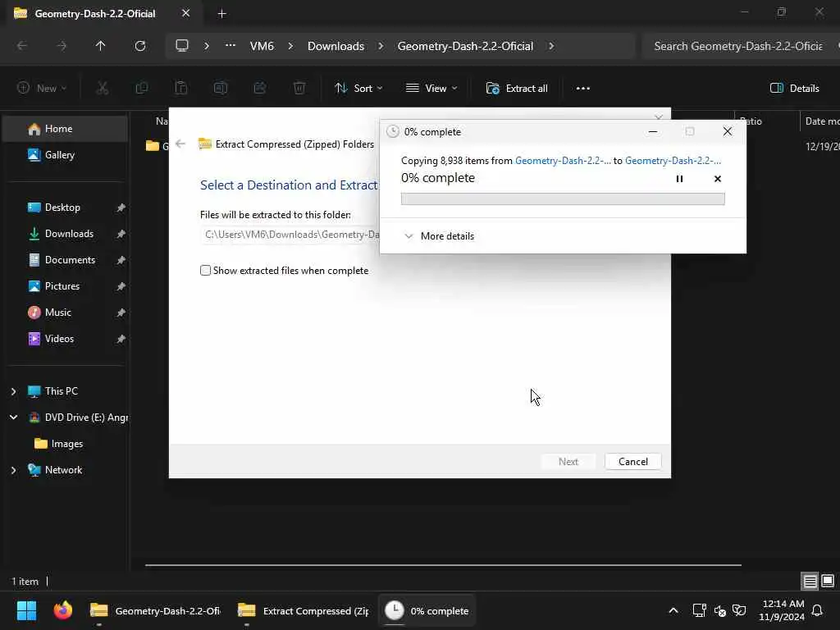Click Downloads breadcrumb in address bar
The width and height of the screenshot is (840, 630).
(336, 46)
